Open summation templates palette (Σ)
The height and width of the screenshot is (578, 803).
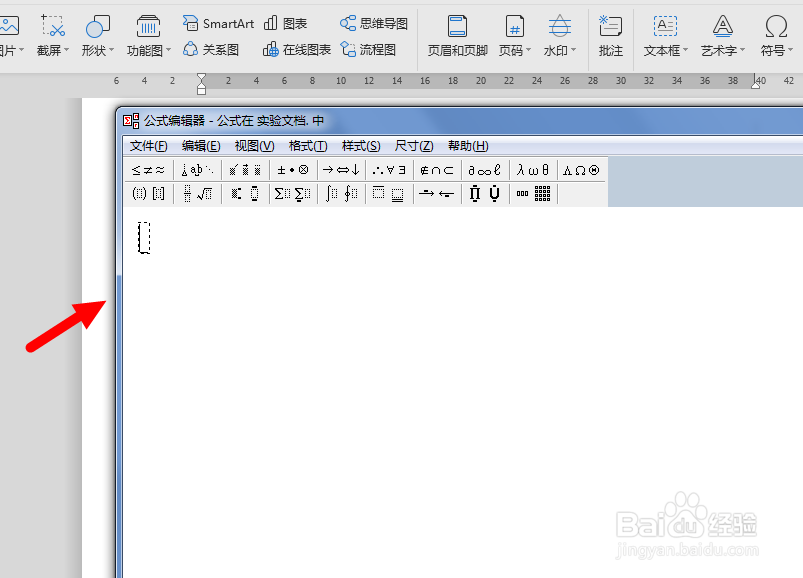pyautogui.click(x=293, y=194)
